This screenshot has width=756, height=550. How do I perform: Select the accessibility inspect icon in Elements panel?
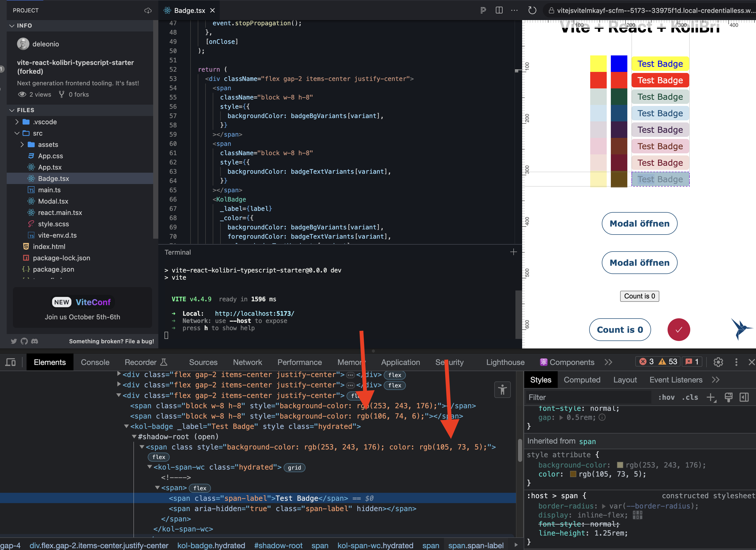pos(502,389)
